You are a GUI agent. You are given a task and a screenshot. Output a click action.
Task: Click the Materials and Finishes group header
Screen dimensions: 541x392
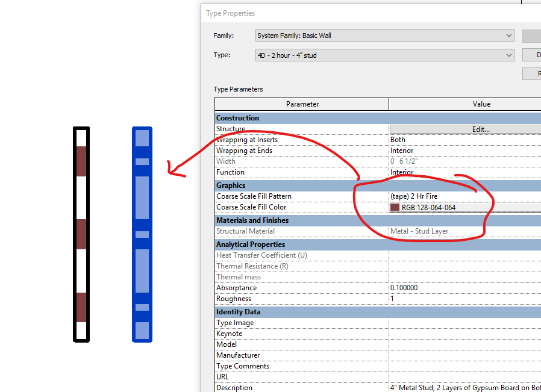[378, 220]
